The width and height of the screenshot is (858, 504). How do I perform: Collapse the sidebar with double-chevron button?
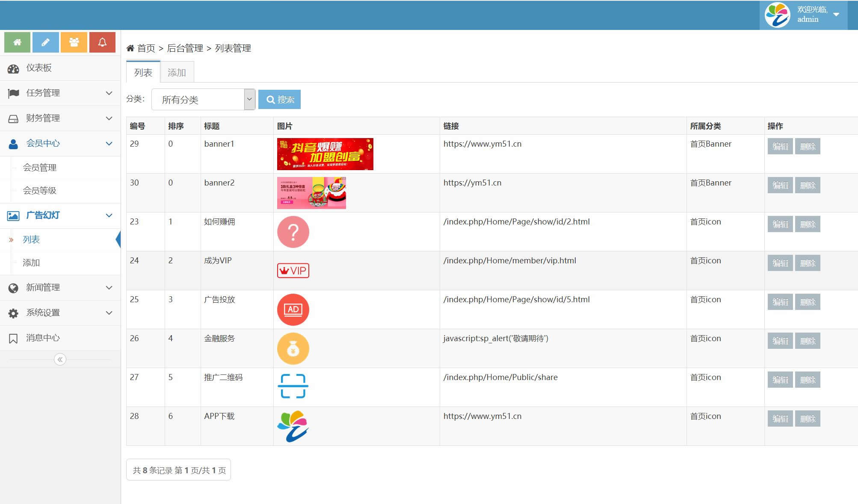pos(60,360)
